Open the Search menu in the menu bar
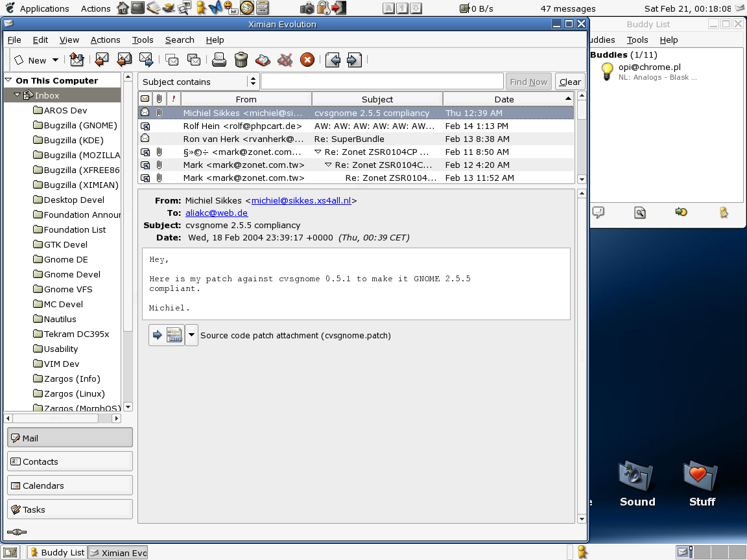Image resolution: width=747 pixels, height=560 pixels. [180, 40]
